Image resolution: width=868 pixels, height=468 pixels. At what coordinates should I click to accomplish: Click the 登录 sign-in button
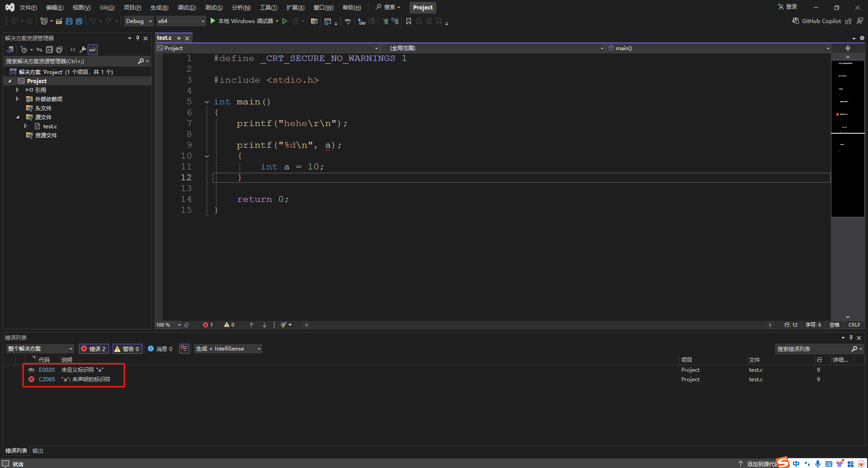click(x=788, y=7)
